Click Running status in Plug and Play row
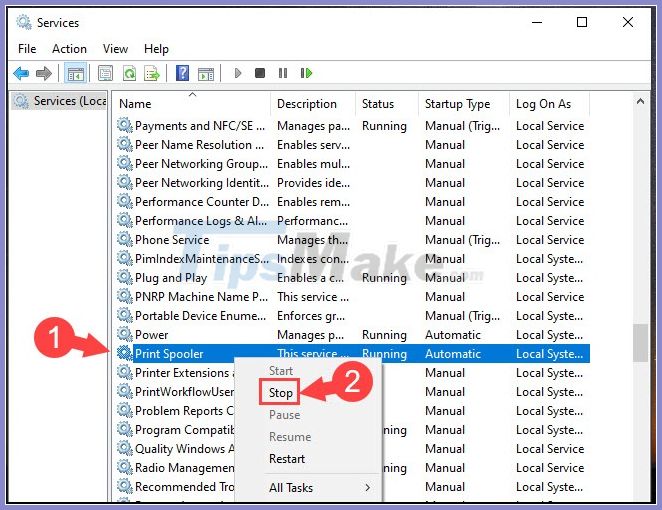The width and height of the screenshot is (662, 510). click(x=384, y=278)
